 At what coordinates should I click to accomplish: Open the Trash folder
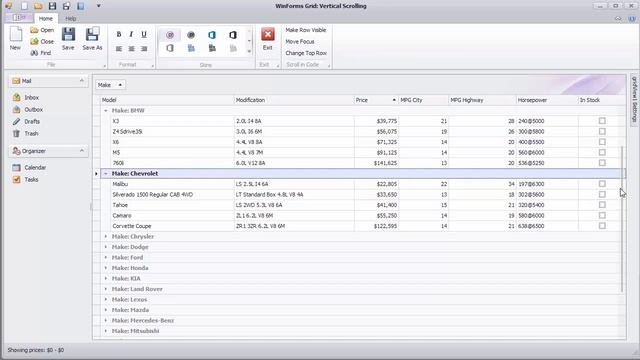31,133
